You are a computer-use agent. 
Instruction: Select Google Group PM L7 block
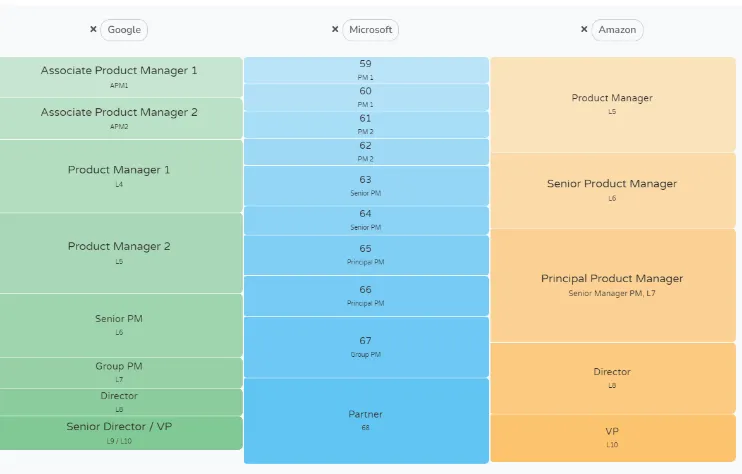[121, 373]
